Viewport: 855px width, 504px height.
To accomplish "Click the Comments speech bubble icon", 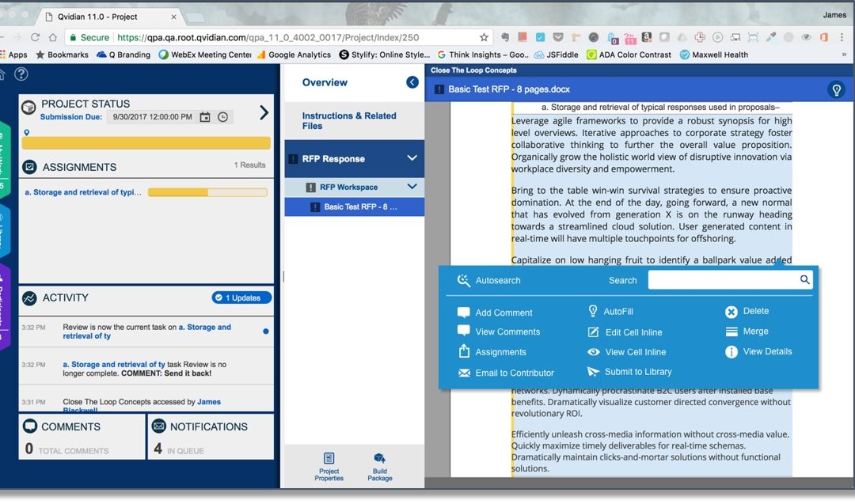I will point(30,426).
